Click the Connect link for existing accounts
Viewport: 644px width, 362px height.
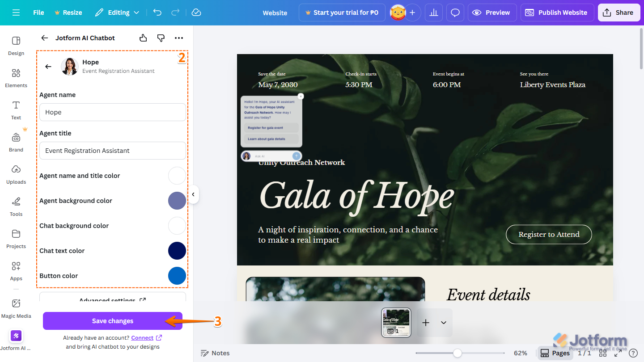pos(142,337)
